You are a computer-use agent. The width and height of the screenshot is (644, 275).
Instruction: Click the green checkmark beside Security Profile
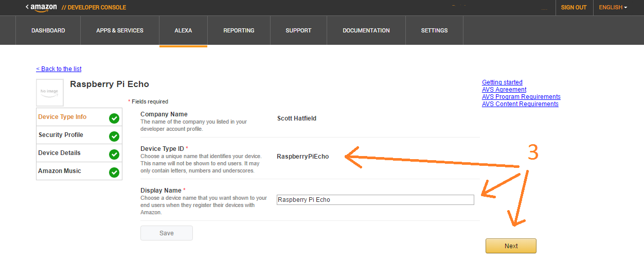click(x=114, y=136)
